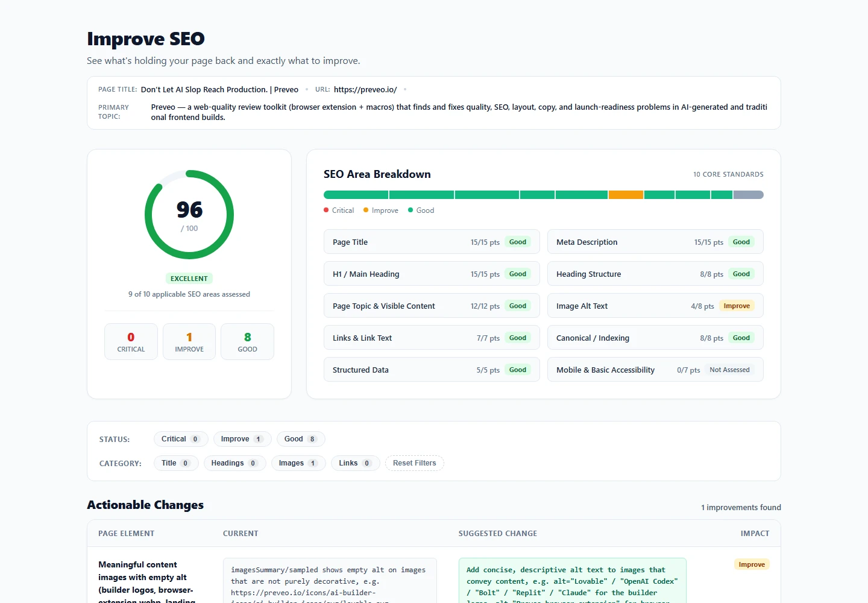Click the EXCELLENT rating badge
The height and width of the screenshot is (603, 868).
[x=189, y=279]
